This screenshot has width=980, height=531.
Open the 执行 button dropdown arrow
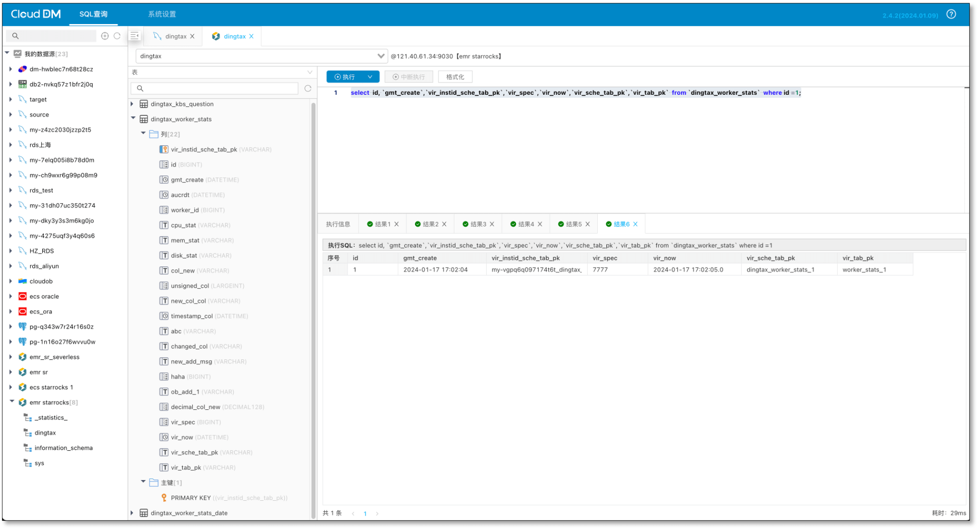click(x=370, y=77)
